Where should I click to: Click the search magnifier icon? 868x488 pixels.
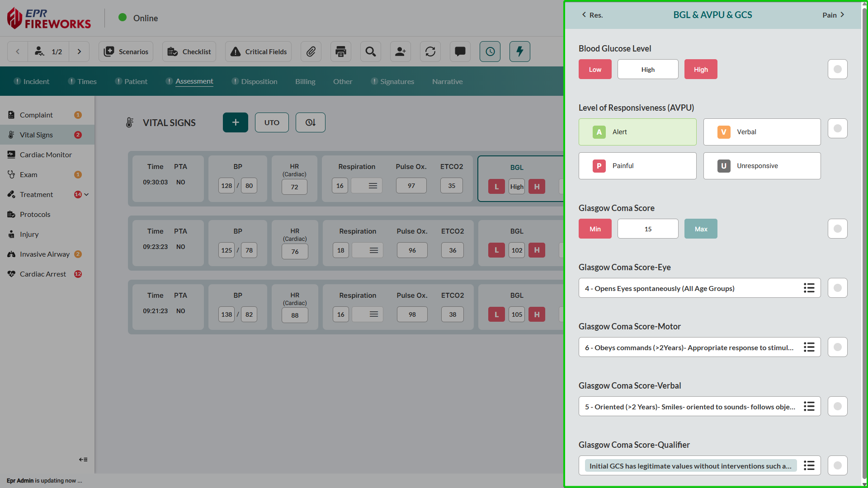coord(370,52)
